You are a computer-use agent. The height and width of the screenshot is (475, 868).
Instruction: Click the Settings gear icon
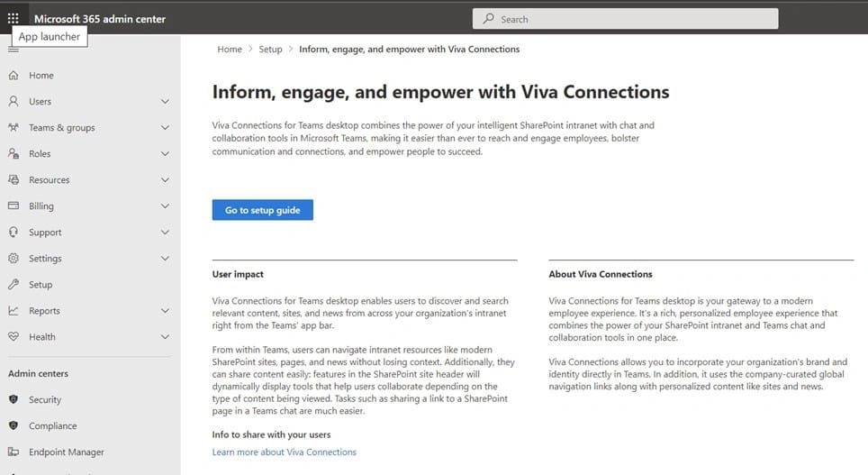point(14,259)
